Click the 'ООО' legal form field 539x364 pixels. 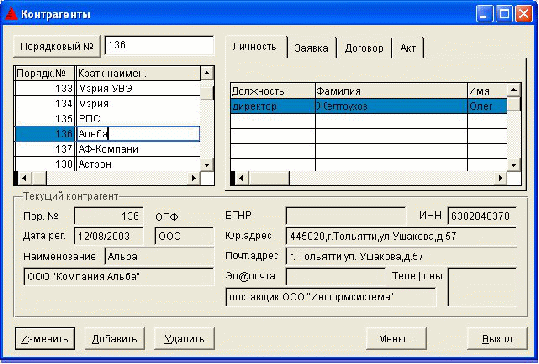pyautogui.click(x=184, y=236)
